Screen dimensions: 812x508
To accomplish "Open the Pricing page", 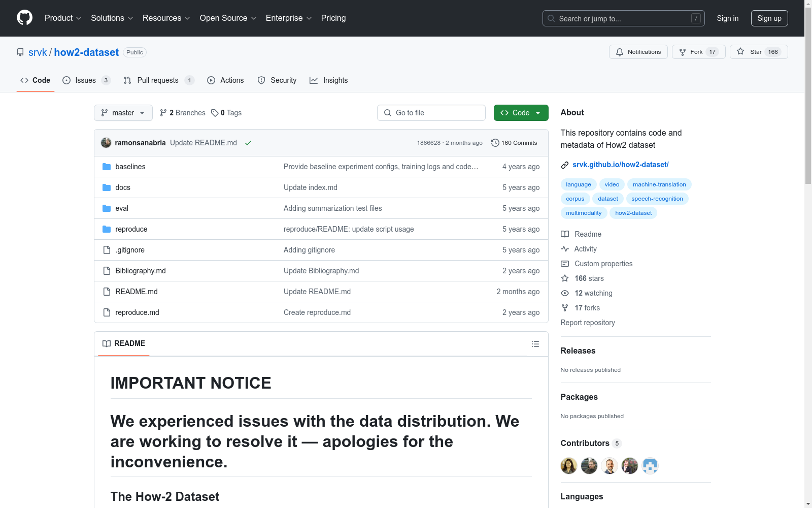I will (x=333, y=18).
